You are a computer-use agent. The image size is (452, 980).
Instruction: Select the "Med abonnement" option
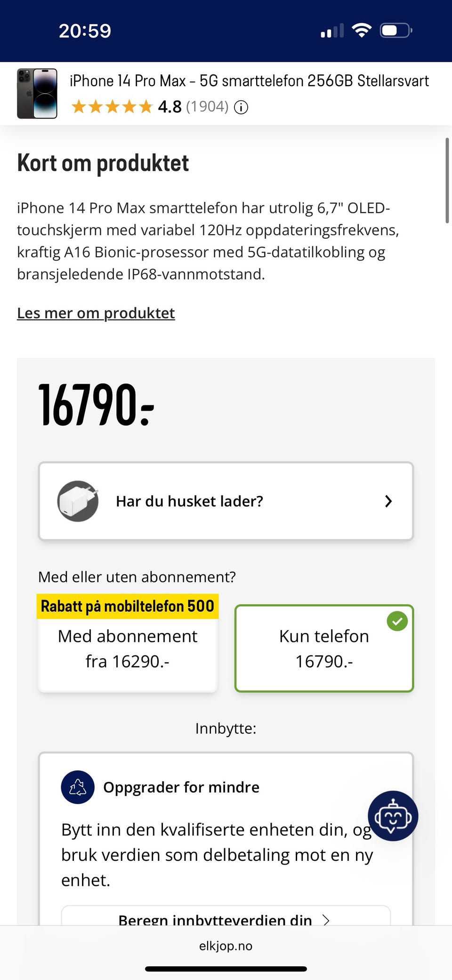[x=127, y=649]
